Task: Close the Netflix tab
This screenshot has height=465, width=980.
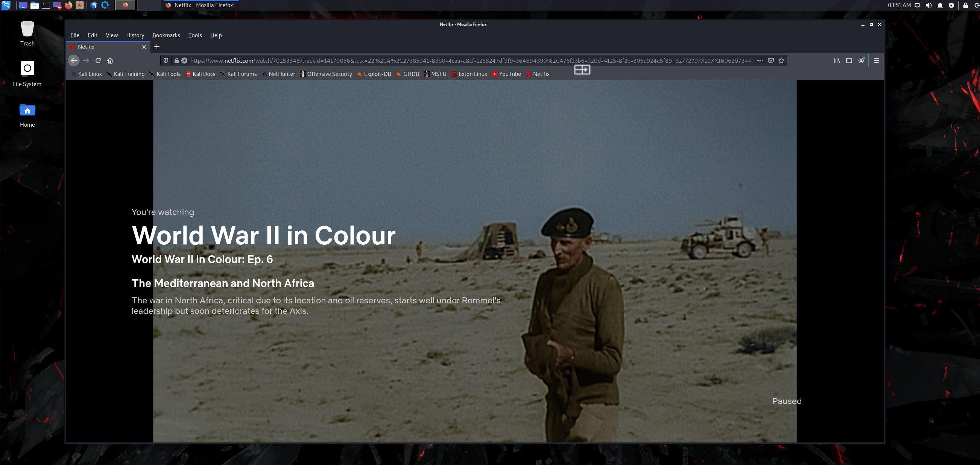Action: pyautogui.click(x=144, y=47)
